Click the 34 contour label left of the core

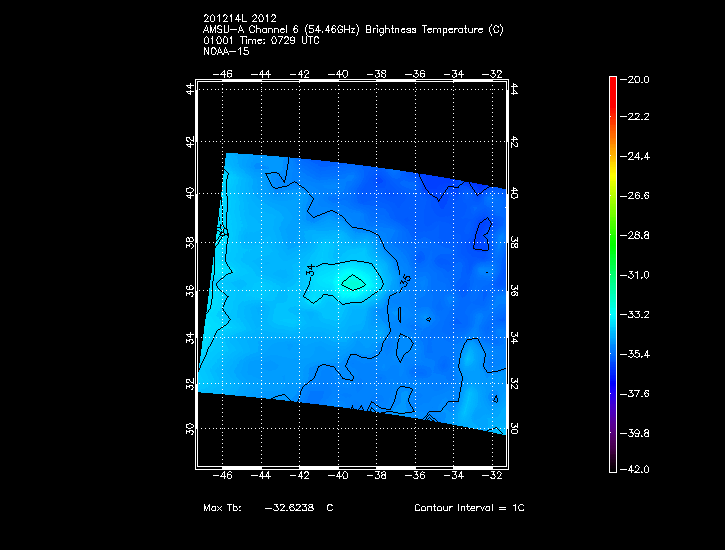[x=310, y=270]
